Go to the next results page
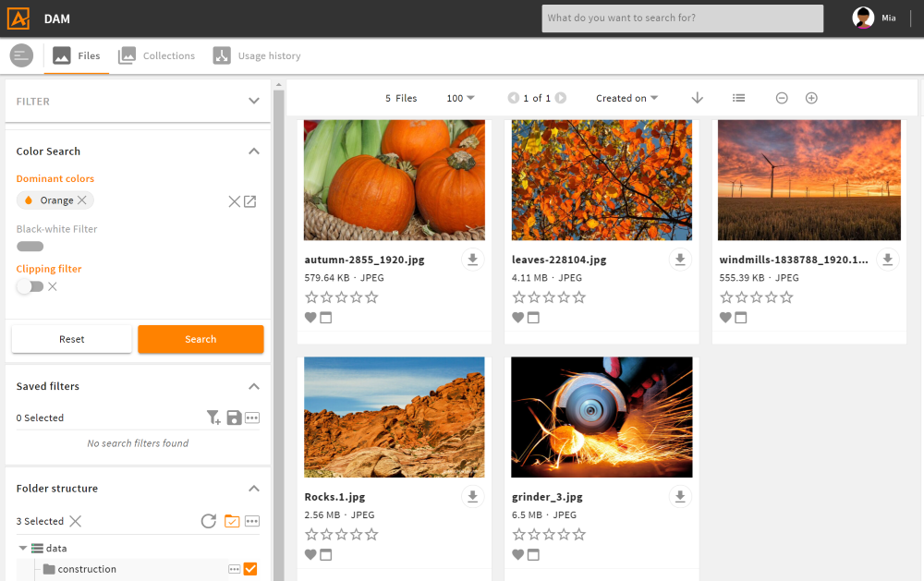Image resolution: width=924 pixels, height=581 pixels. 561,98
